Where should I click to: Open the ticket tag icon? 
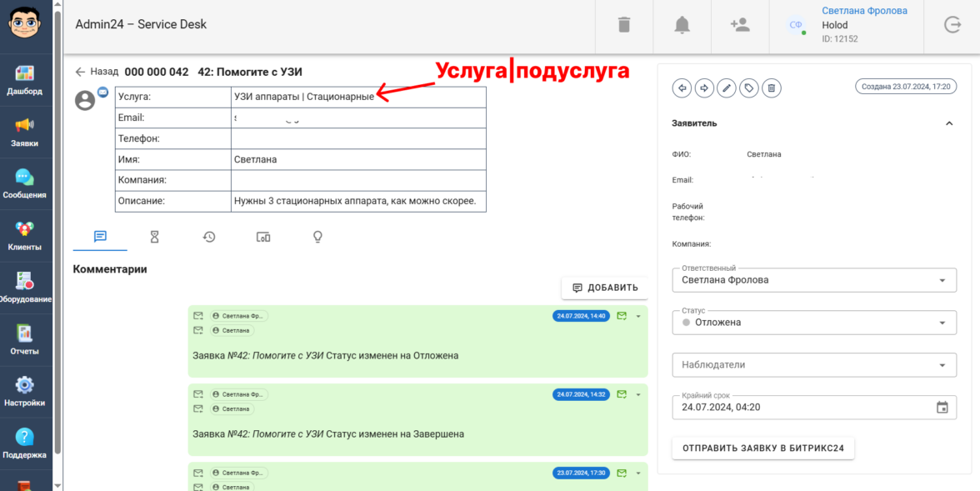(748, 88)
